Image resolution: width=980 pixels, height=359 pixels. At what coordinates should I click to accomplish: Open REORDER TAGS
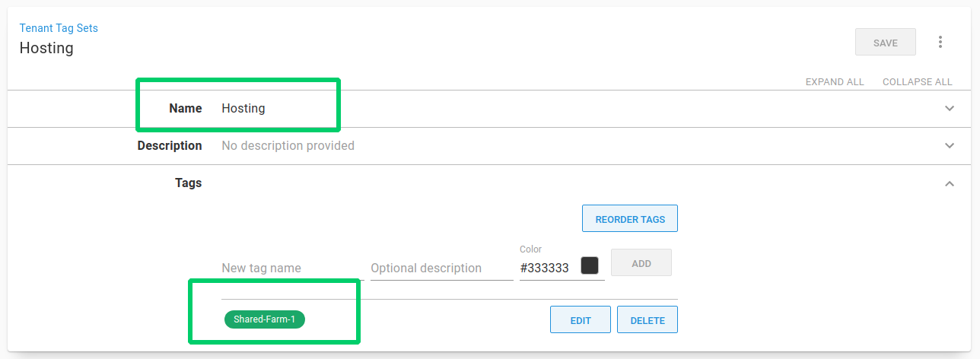[630, 219]
